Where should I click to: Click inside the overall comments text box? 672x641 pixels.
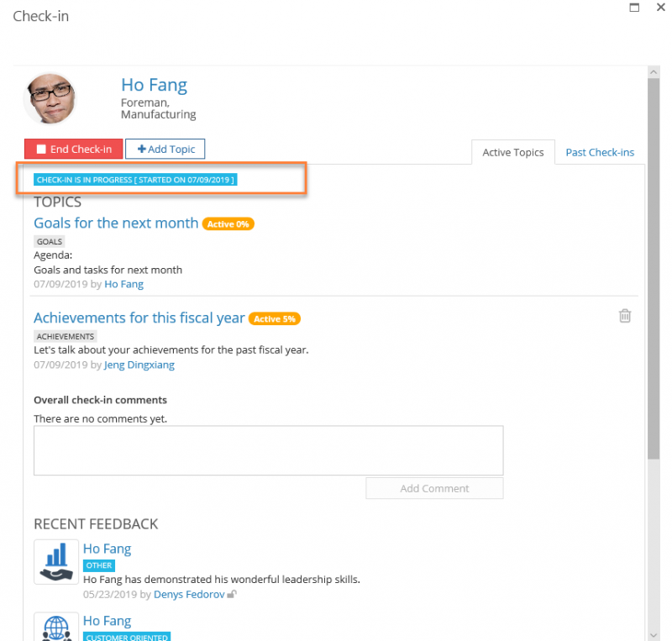point(268,449)
